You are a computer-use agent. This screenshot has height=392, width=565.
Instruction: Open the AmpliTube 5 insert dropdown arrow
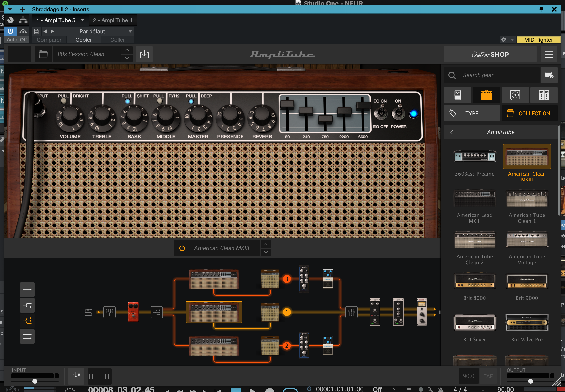pos(82,20)
